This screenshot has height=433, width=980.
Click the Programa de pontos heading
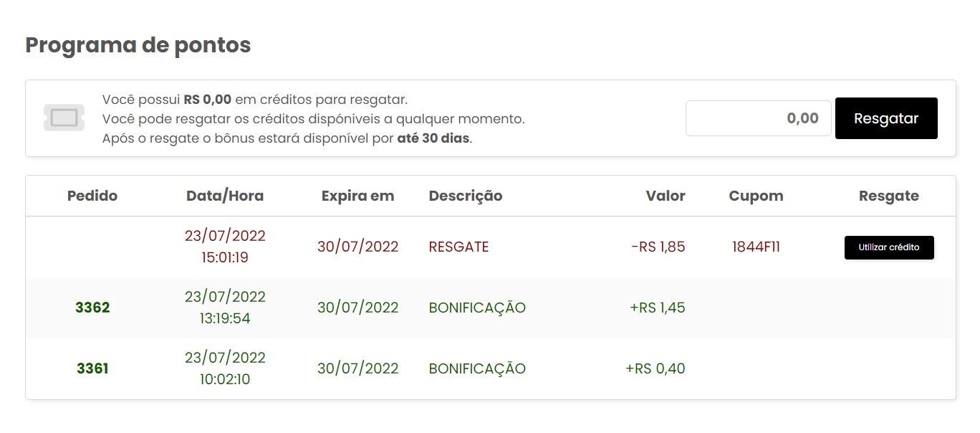(x=138, y=45)
